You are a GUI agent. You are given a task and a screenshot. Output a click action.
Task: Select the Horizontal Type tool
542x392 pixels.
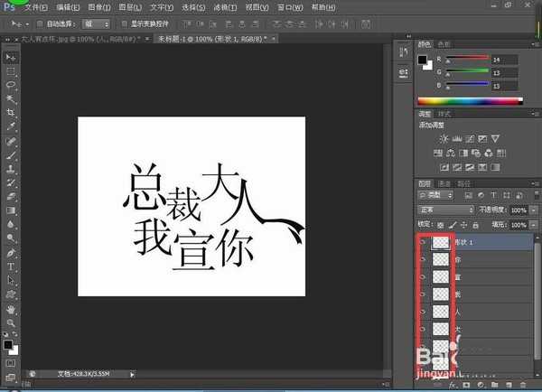(x=11, y=266)
